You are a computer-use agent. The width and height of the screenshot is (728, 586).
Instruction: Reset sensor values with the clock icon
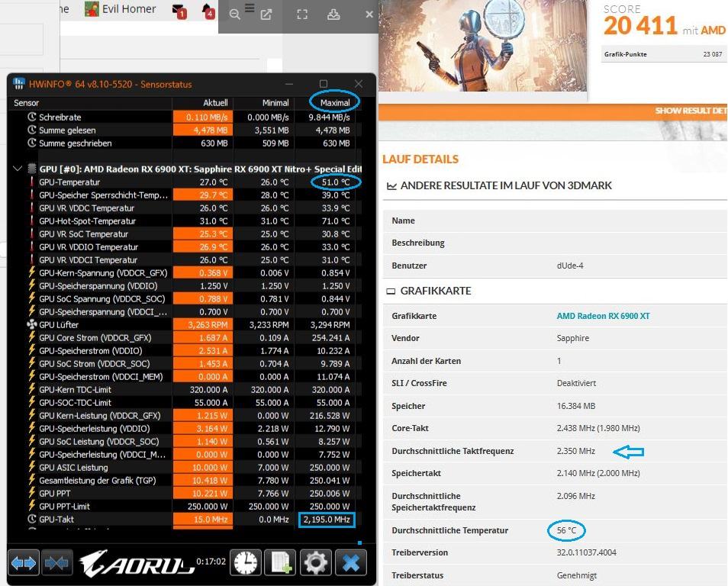point(246,563)
